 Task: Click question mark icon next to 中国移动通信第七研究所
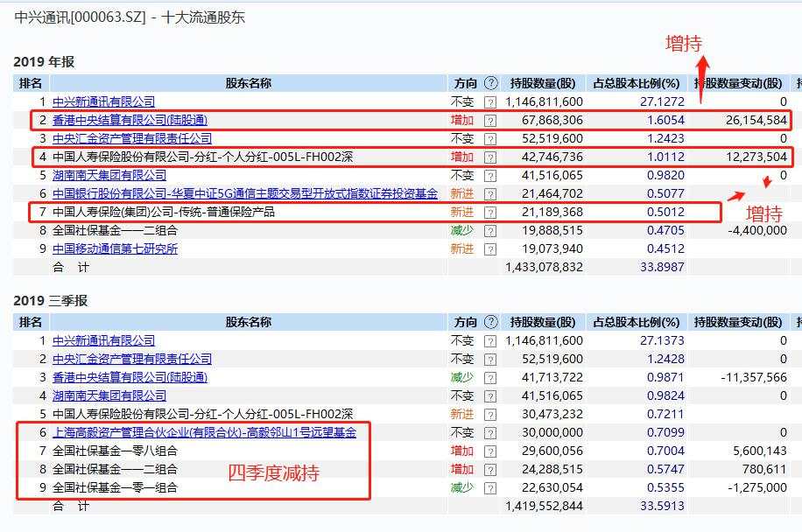coord(489,248)
